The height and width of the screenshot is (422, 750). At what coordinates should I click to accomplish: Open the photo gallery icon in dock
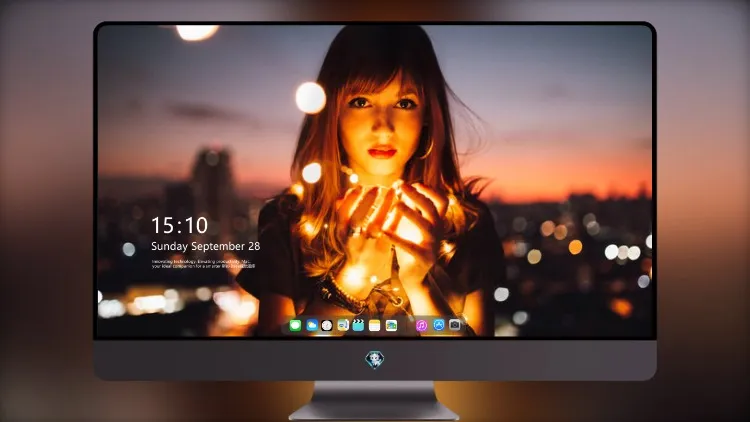391,325
